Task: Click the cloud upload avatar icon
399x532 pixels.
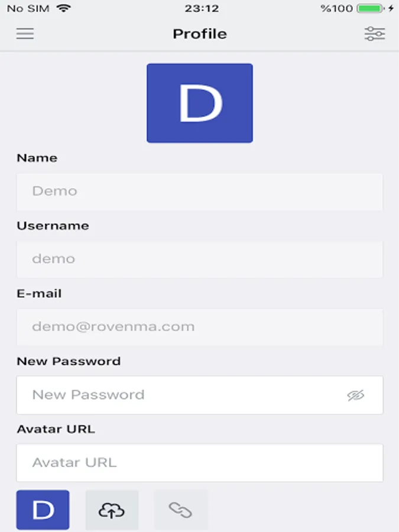Action: (112, 510)
